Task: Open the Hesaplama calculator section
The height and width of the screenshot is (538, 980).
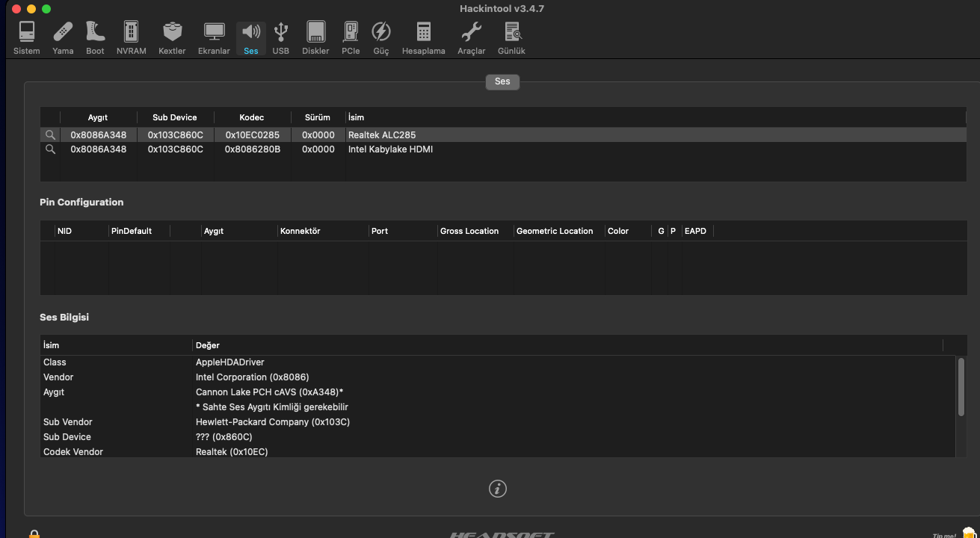Action: [x=423, y=37]
